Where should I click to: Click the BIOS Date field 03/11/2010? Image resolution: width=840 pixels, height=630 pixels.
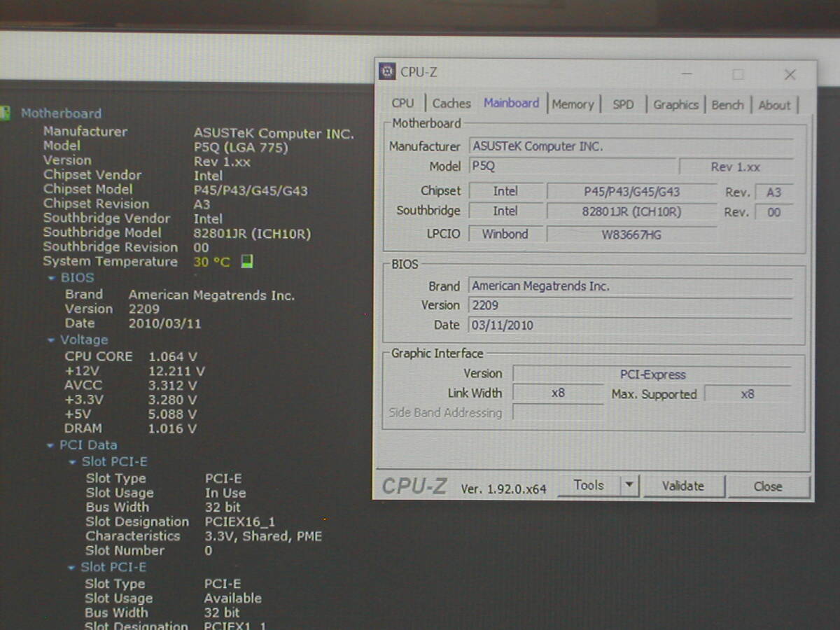pos(631,325)
